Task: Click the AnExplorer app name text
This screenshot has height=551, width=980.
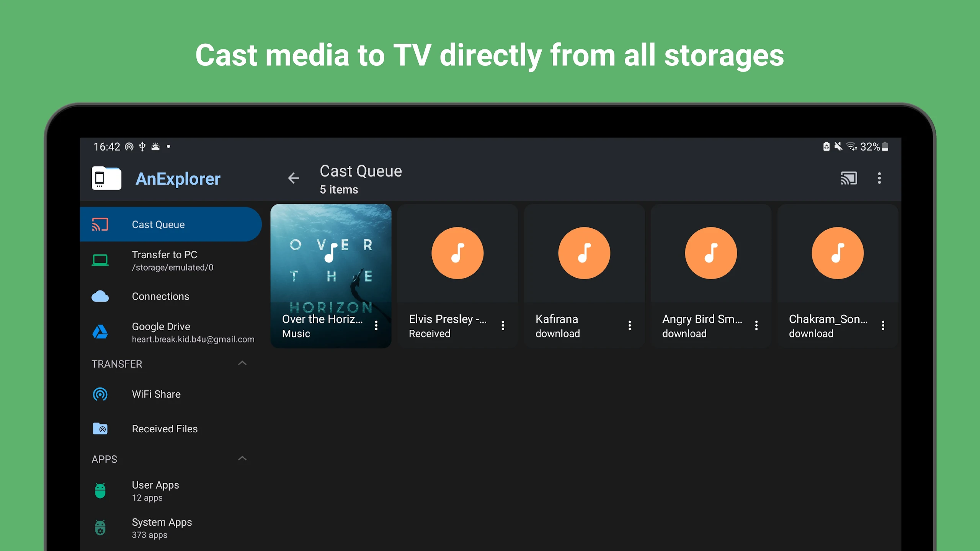Action: pos(178,179)
